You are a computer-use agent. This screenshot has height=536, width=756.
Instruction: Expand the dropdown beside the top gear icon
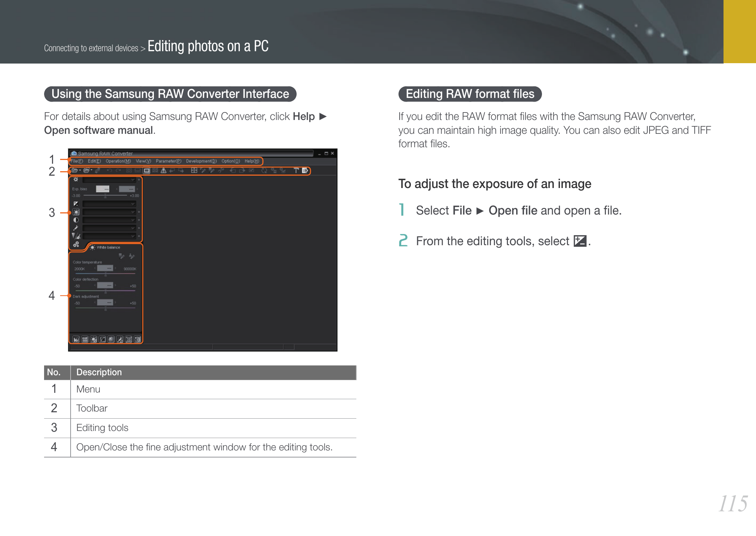(x=109, y=180)
